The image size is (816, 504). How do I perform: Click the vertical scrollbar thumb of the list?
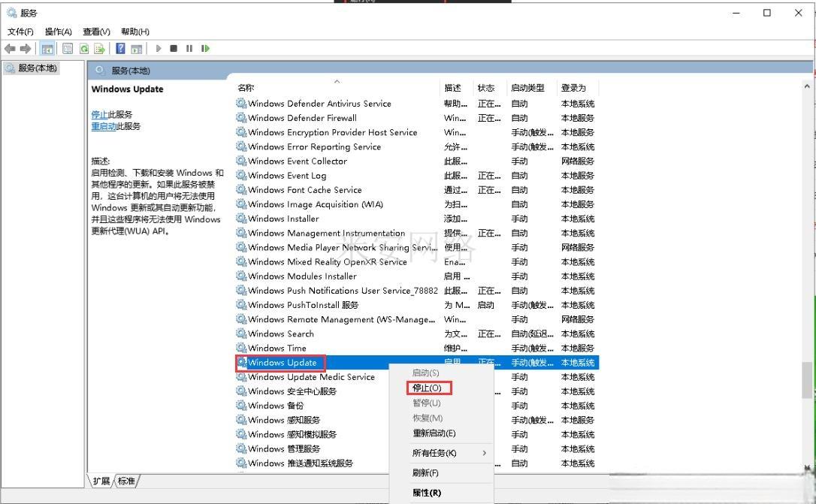click(x=807, y=380)
